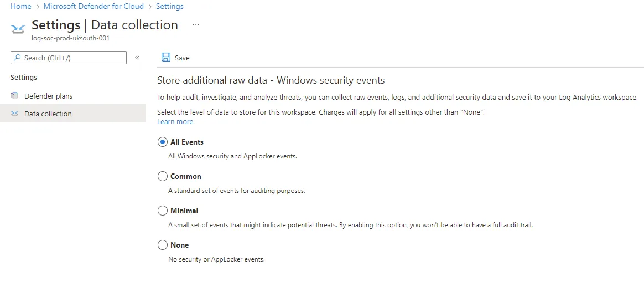This screenshot has width=644, height=302.
Task: Click the Save button label
Action: coord(182,58)
